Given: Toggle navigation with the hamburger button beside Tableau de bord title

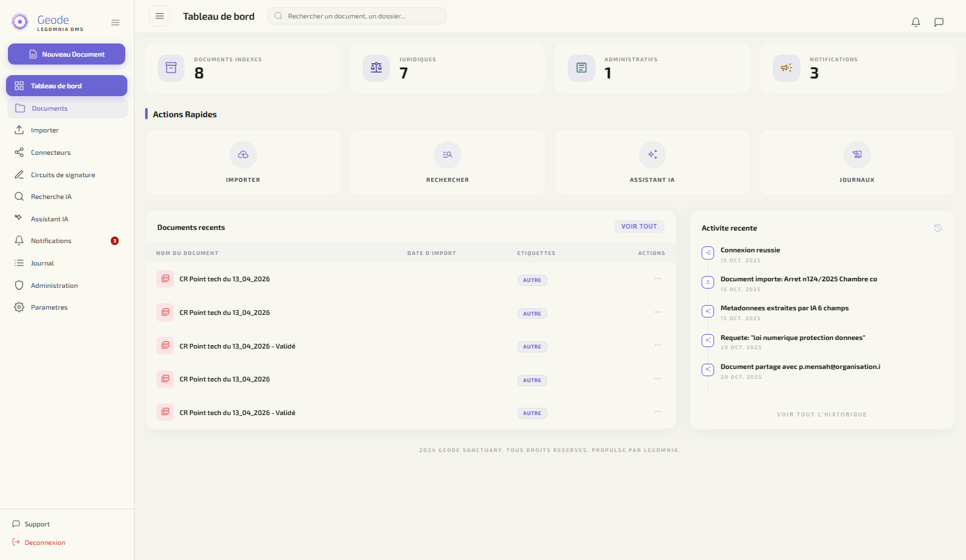Looking at the screenshot, I should click(x=160, y=16).
